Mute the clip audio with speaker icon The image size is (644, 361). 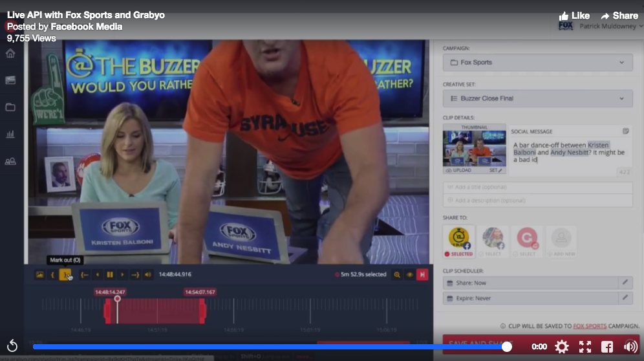click(x=148, y=275)
